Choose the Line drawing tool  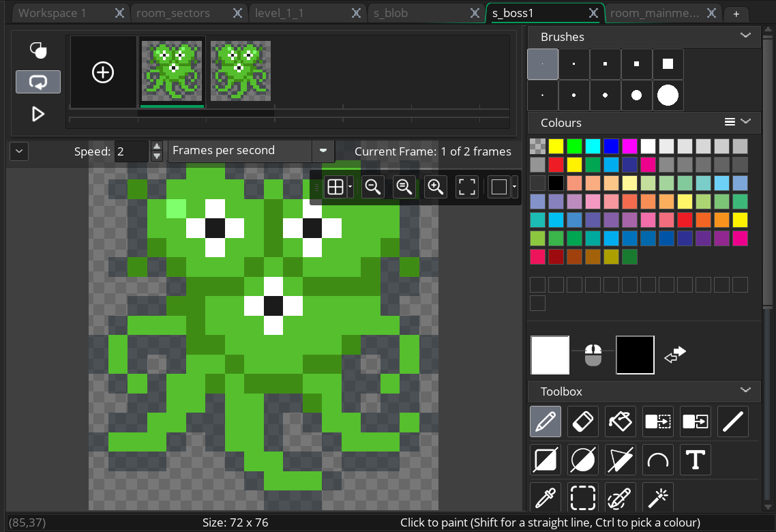[733, 422]
